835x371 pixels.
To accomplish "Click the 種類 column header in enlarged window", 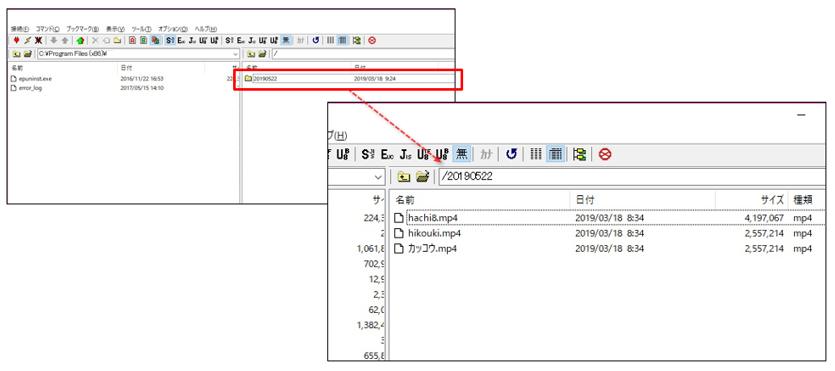I will [x=807, y=200].
